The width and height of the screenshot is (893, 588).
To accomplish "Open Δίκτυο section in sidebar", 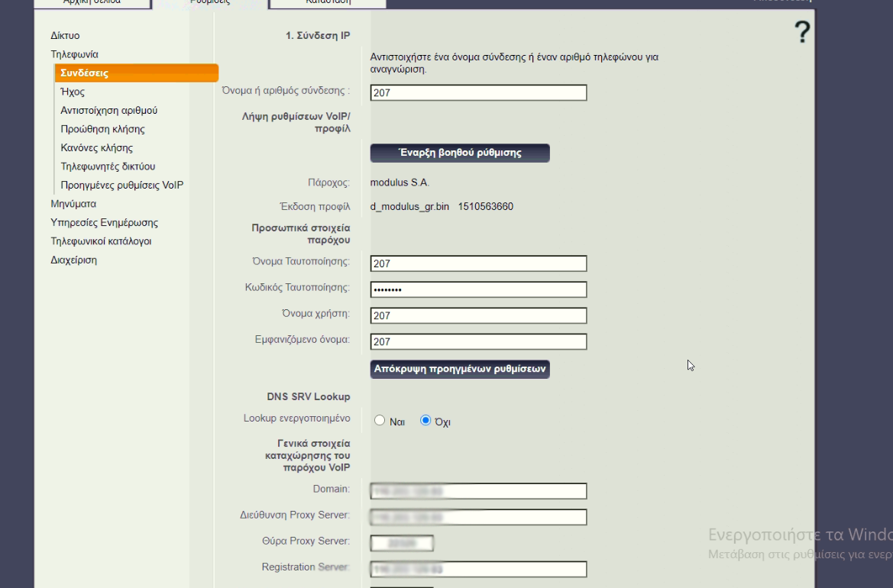I will pos(65,36).
